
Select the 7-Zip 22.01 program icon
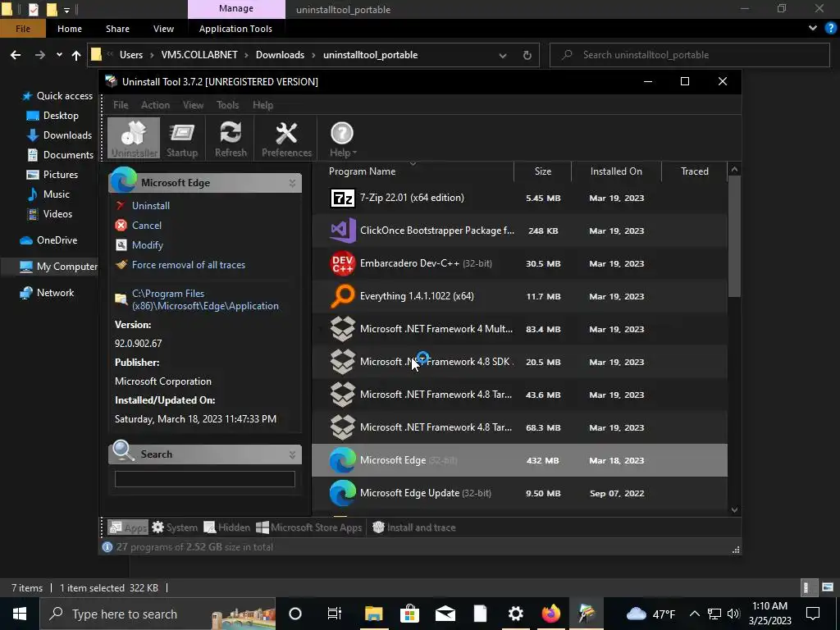point(342,199)
